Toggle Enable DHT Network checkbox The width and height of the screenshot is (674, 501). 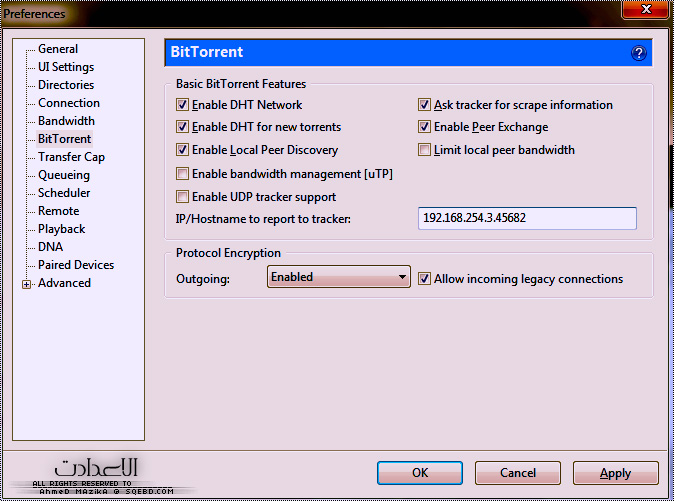click(x=182, y=105)
